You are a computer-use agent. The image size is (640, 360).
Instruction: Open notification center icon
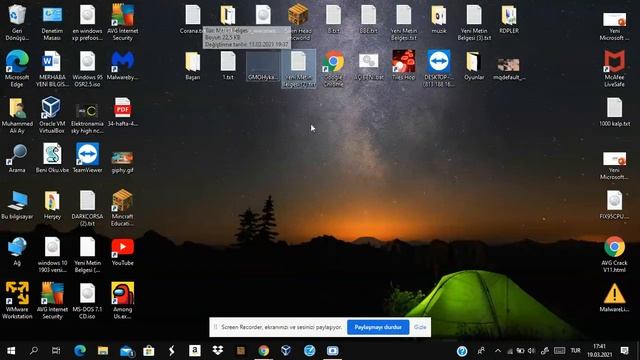(624, 351)
